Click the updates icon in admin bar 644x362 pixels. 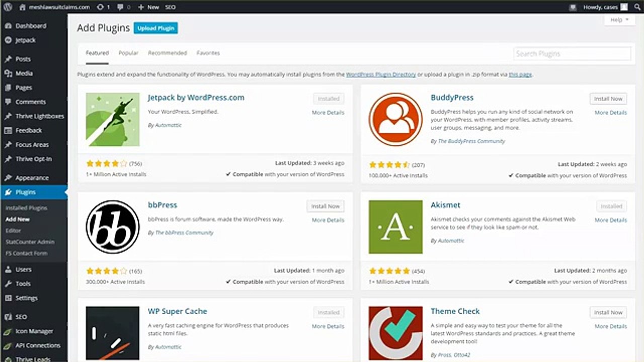click(x=100, y=7)
